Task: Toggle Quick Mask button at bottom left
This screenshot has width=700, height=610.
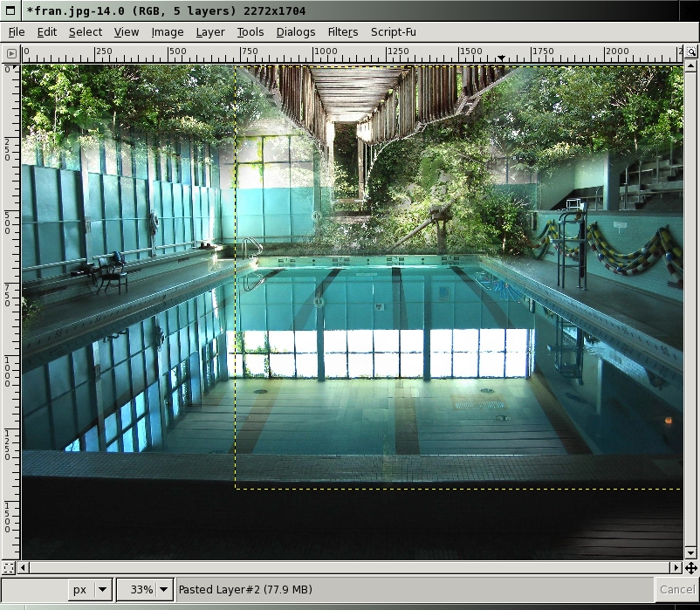Action: (9, 568)
